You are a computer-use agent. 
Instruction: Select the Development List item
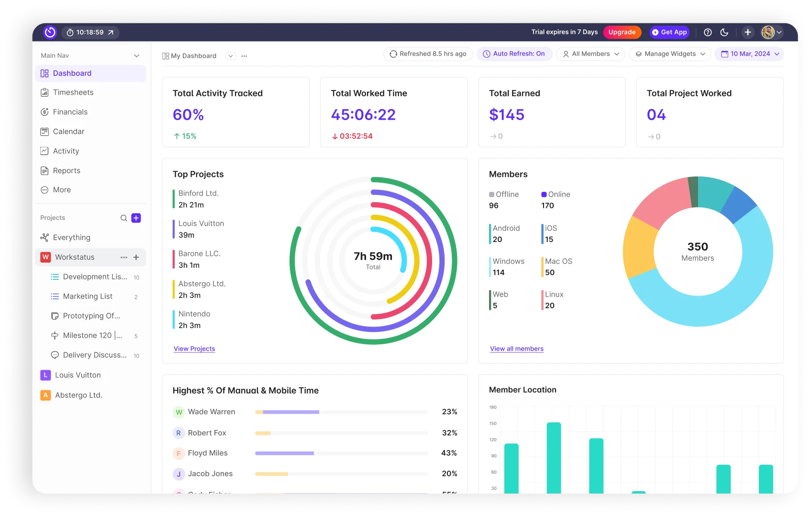pyautogui.click(x=95, y=277)
